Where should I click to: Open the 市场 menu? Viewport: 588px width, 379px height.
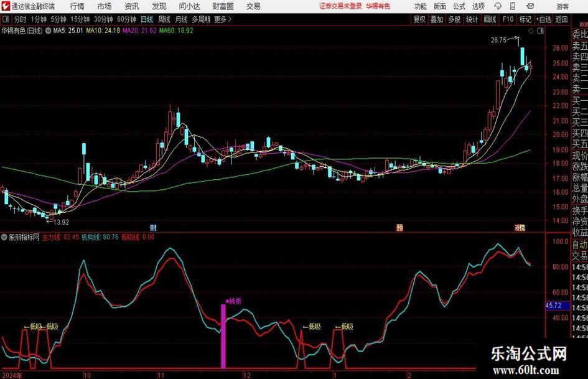coord(105,6)
